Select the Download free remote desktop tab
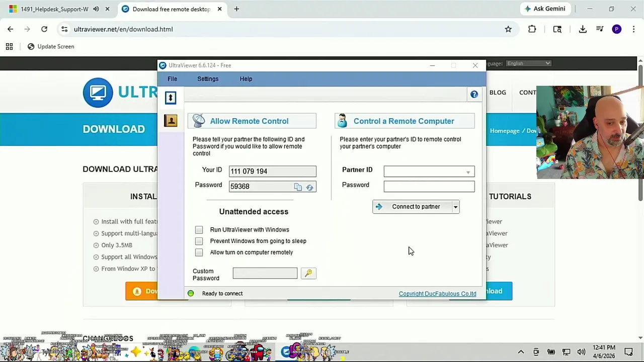This screenshot has width=644, height=362. coord(171,9)
